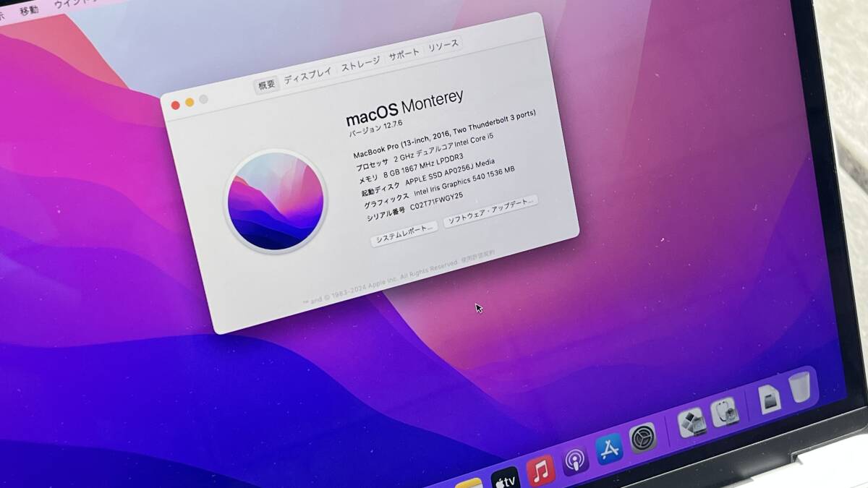Click the ソフトウェア・アップデート... button

point(490,210)
